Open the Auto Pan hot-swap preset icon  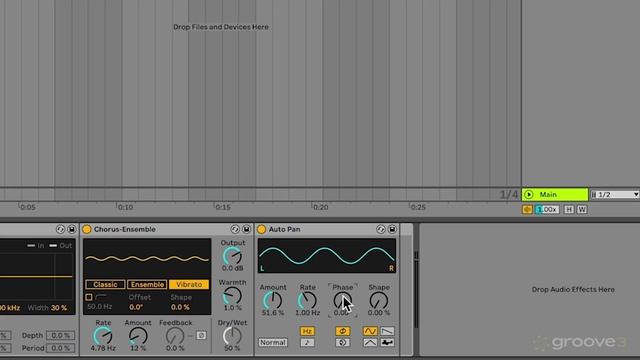point(381,229)
